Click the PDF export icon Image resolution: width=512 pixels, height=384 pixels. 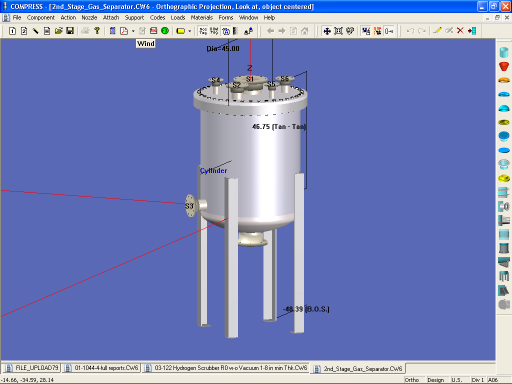(x=124, y=31)
